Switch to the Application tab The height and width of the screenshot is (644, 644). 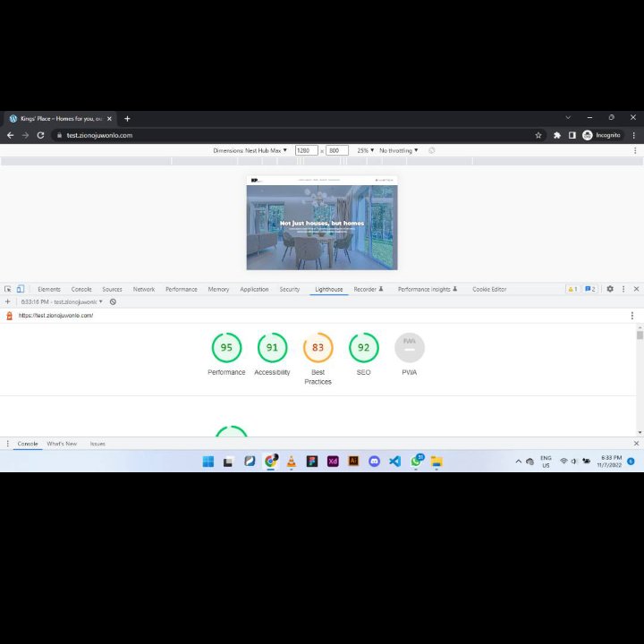(x=254, y=290)
